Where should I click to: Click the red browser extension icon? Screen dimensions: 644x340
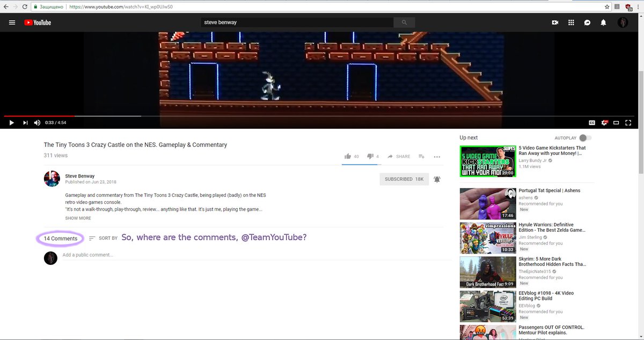click(628, 7)
